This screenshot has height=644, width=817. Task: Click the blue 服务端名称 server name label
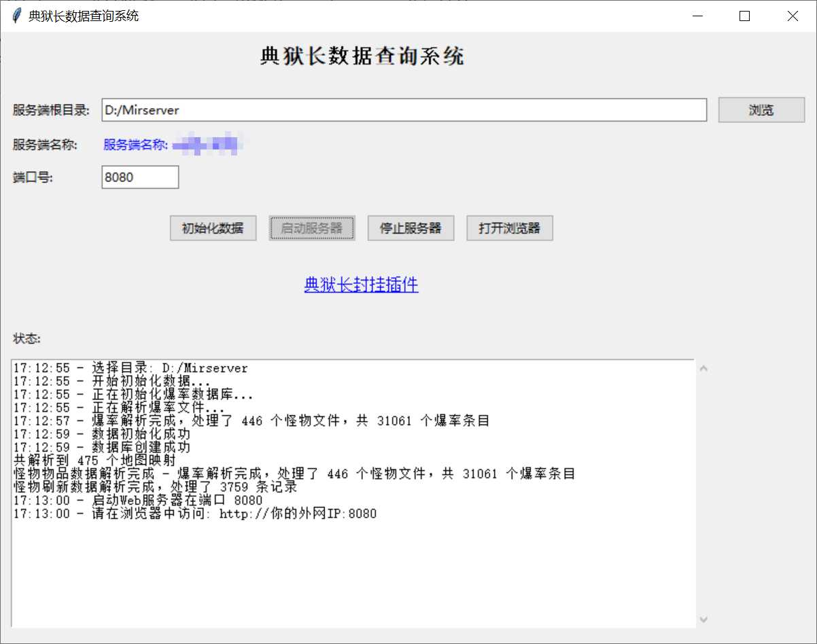135,144
